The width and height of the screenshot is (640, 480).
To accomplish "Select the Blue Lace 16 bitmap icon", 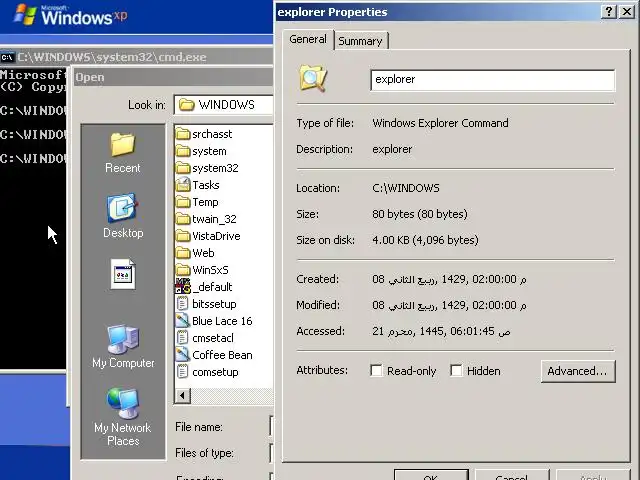I will [x=182, y=321].
